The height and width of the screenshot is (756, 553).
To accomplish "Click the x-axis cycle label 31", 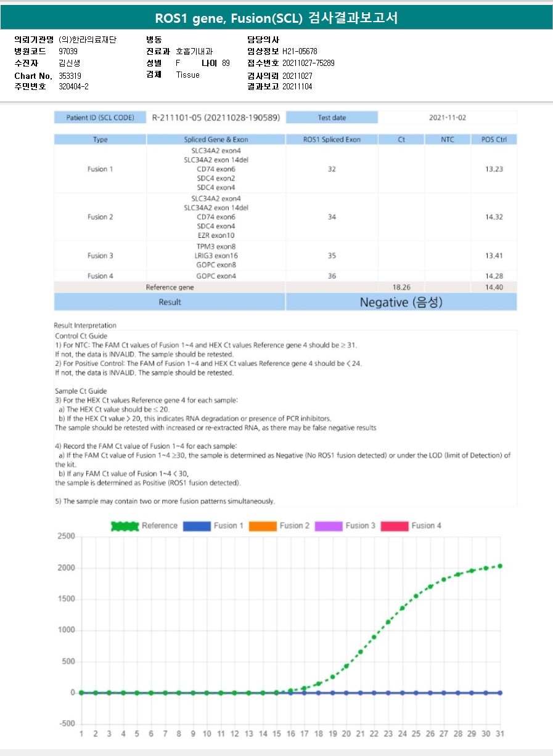I will click(x=500, y=734).
